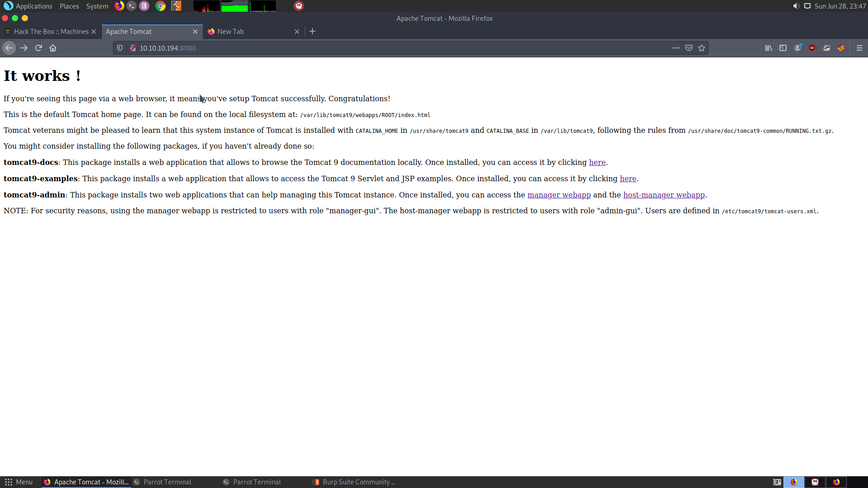Toggle the sidebar view icon
The image size is (868, 488).
783,48
